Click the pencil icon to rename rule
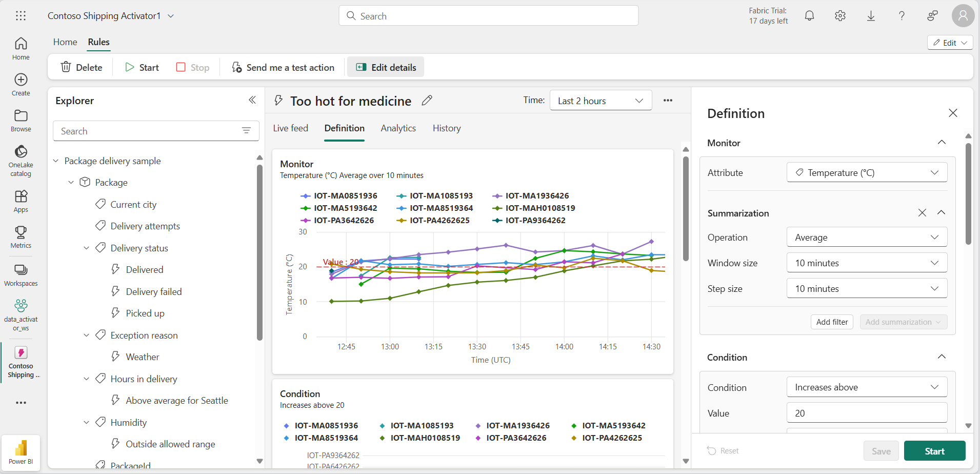The image size is (980, 474). (427, 101)
